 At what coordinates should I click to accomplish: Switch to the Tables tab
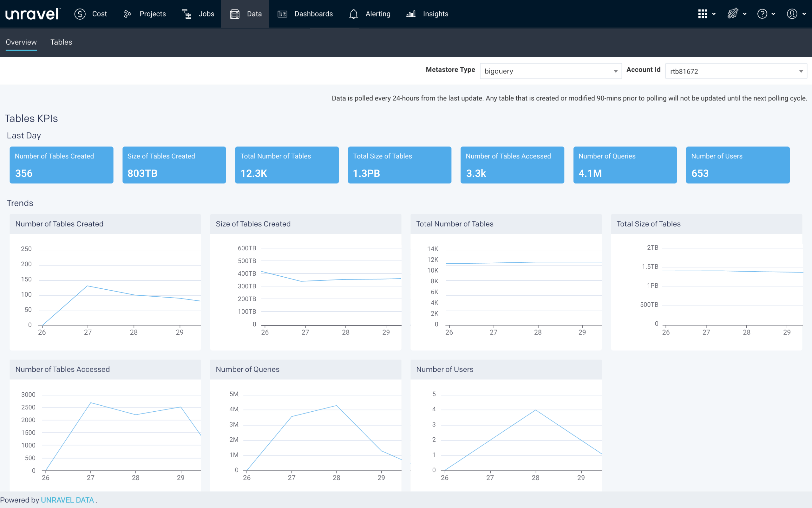pyautogui.click(x=61, y=42)
